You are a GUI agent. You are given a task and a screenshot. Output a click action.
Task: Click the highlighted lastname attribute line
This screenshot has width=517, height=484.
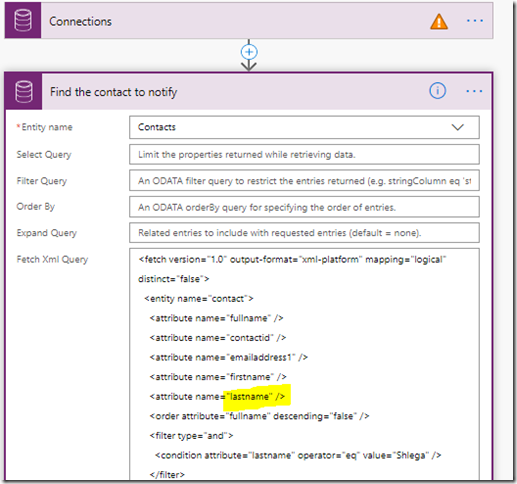(x=217, y=397)
